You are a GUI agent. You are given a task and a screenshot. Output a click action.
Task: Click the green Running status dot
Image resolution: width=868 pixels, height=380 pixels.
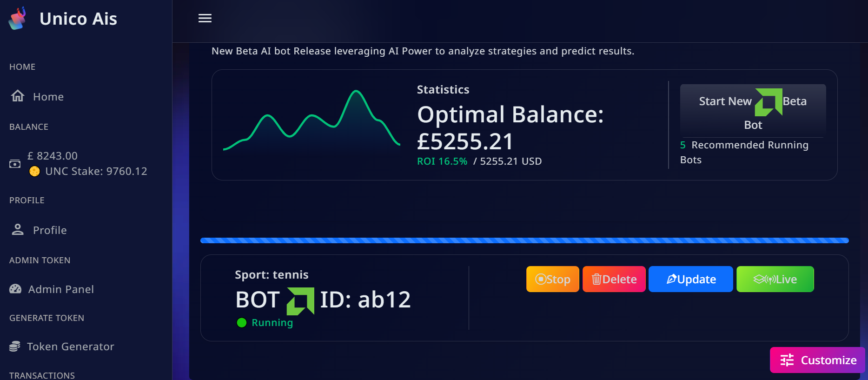click(242, 323)
